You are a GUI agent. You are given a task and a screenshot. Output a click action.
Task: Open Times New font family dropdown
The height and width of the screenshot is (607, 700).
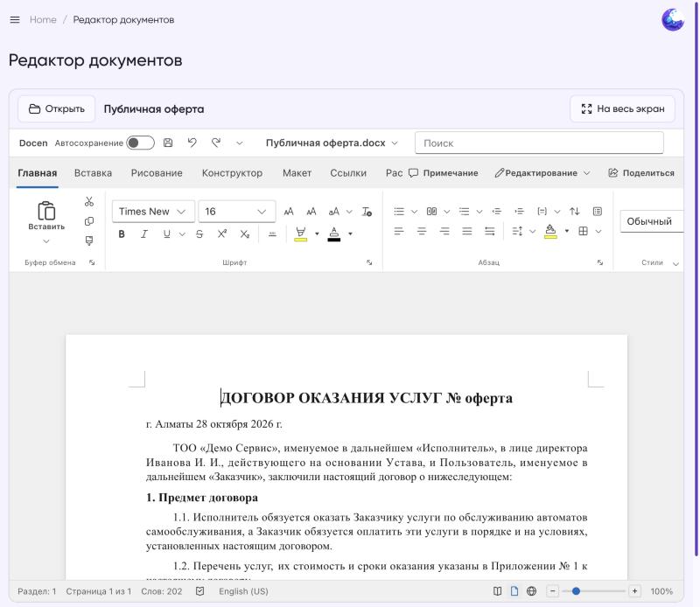tap(153, 212)
